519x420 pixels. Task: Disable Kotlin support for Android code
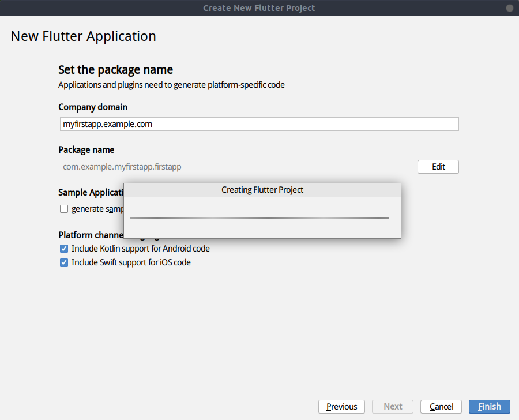(x=64, y=249)
